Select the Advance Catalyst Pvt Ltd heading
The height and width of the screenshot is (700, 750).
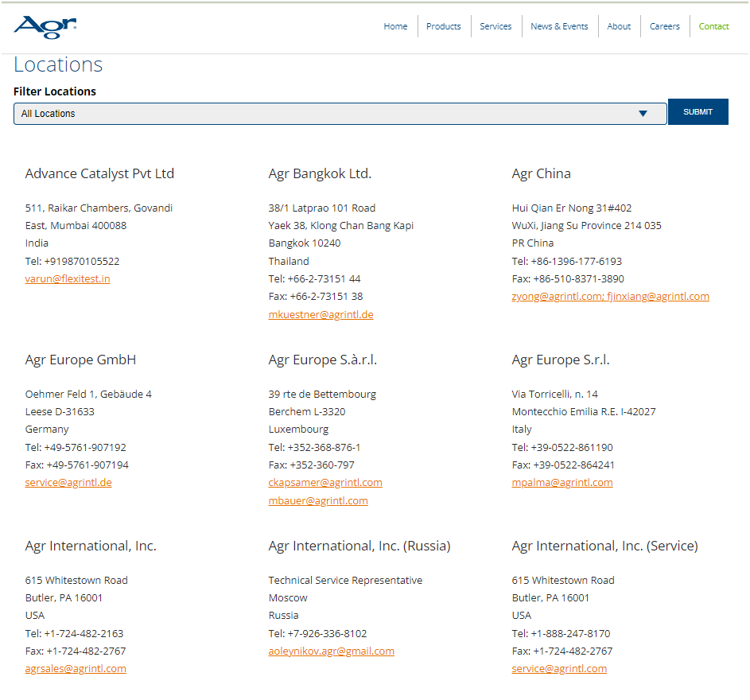click(99, 173)
